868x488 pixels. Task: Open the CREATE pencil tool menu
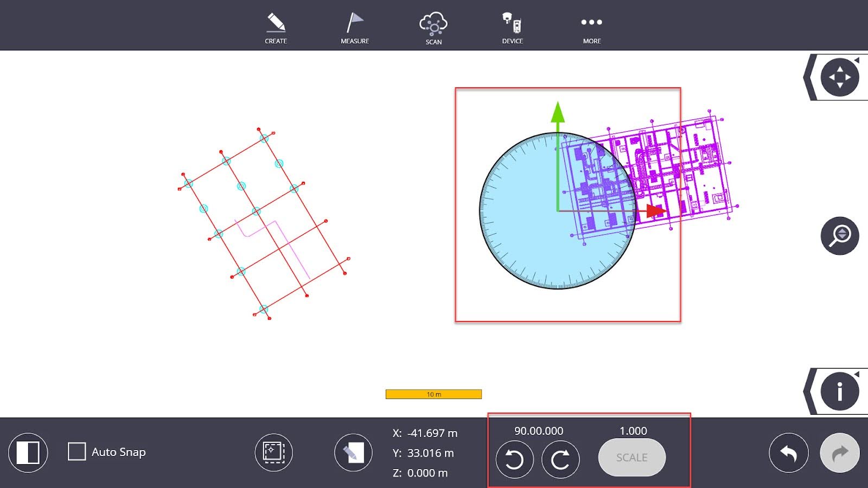(276, 28)
